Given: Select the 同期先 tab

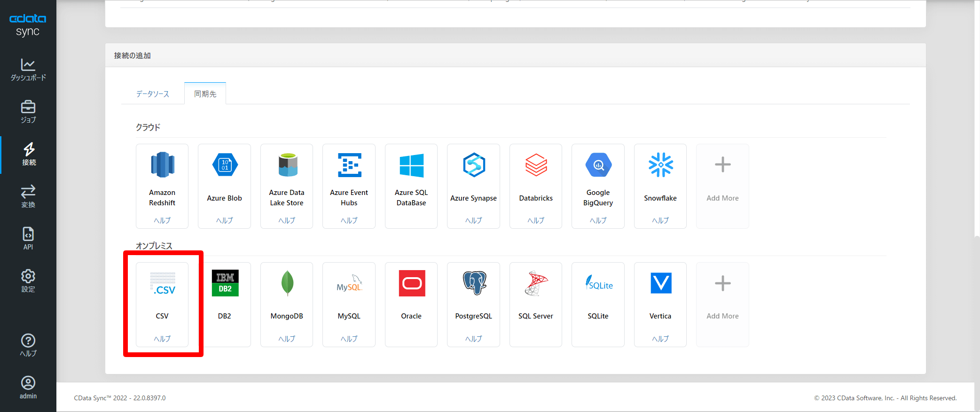Looking at the screenshot, I should [x=205, y=94].
